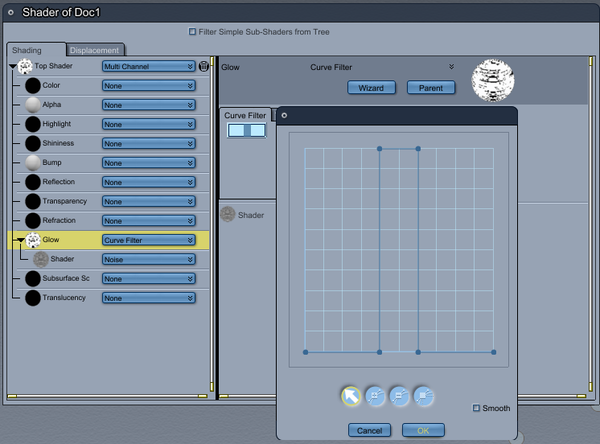Click the Shader label in right panel
Viewport: 600px width, 444px height.
click(251, 215)
